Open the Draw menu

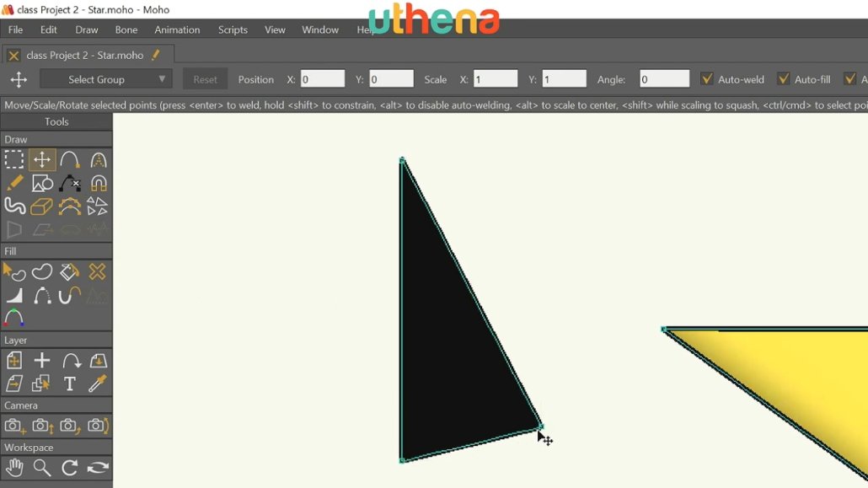click(x=86, y=29)
